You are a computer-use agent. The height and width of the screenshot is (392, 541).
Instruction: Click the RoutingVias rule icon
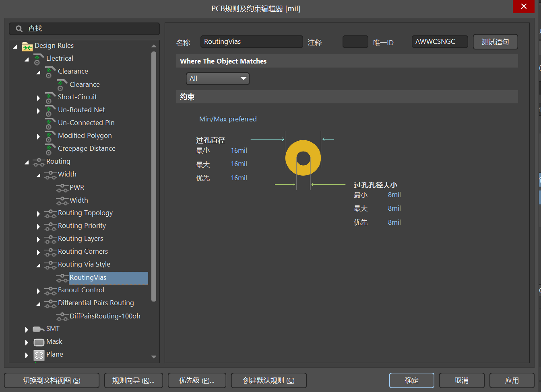point(62,278)
